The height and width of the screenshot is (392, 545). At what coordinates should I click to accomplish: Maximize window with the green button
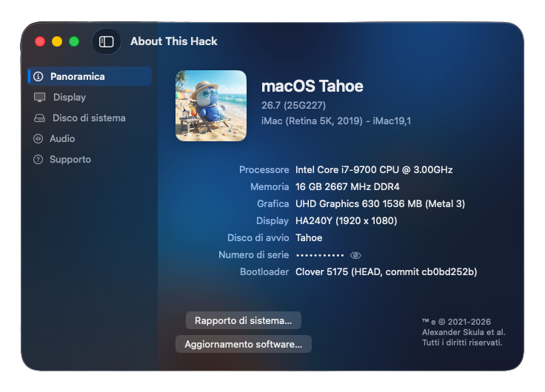pos(74,41)
